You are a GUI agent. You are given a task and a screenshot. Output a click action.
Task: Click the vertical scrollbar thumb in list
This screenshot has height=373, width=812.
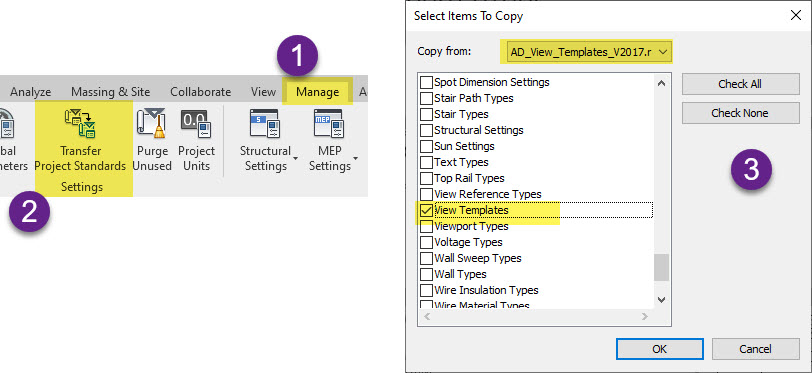pos(661,267)
